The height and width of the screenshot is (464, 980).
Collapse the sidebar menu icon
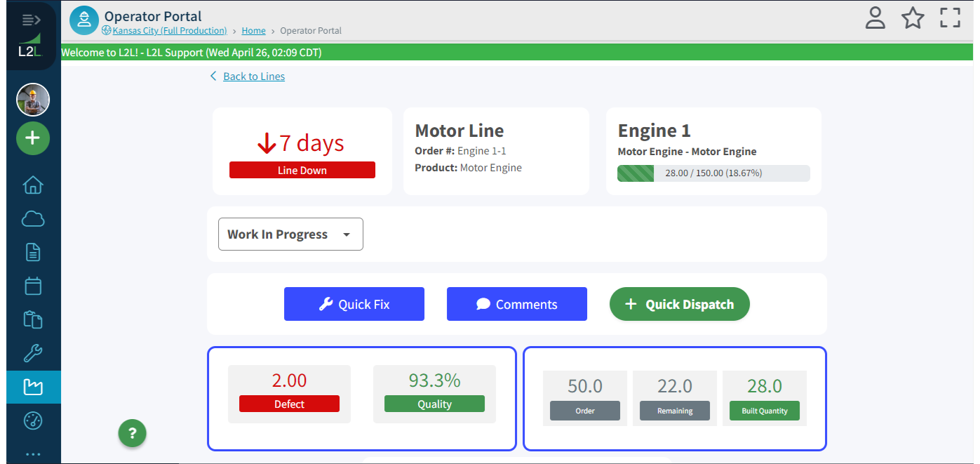32,20
